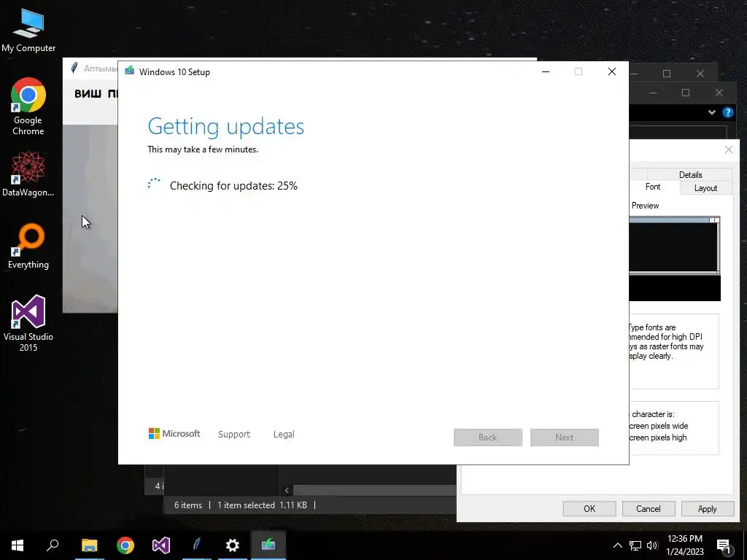The image size is (747, 560).
Task: Open Support link in Setup
Action: click(x=234, y=435)
